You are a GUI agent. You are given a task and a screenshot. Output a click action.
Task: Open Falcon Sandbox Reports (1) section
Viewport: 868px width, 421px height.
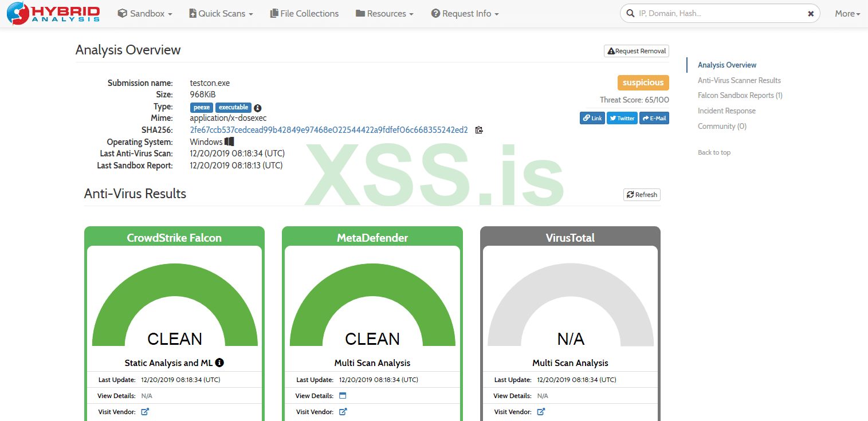[x=740, y=96]
